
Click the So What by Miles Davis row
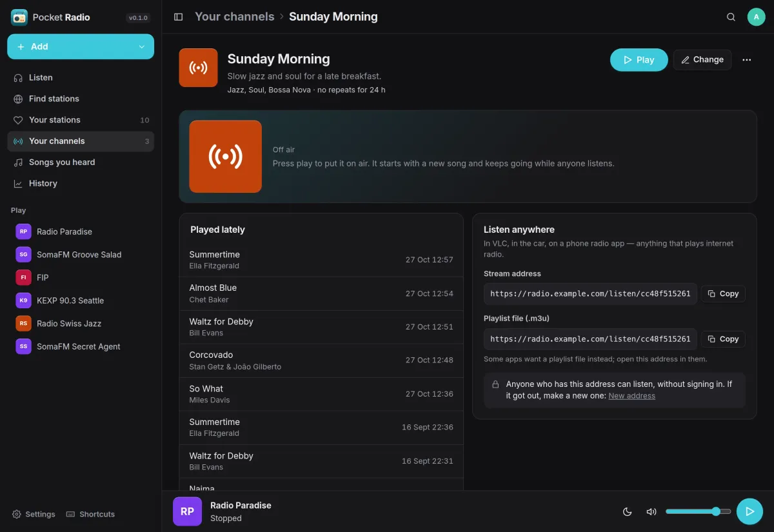pyautogui.click(x=321, y=394)
